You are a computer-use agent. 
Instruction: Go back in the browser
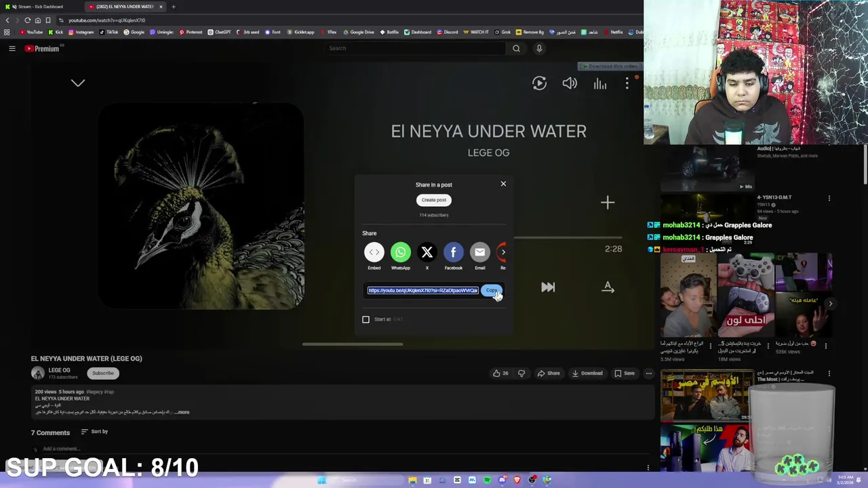(7, 20)
